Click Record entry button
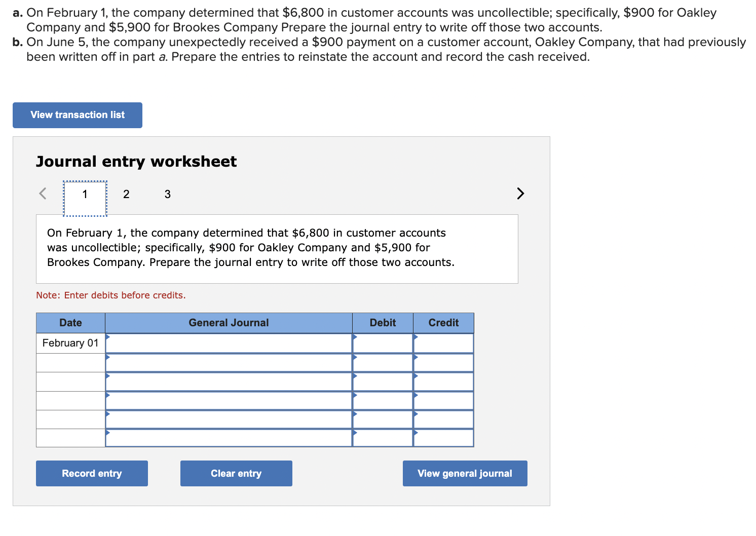This screenshot has height=536, width=756. [92, 473]
